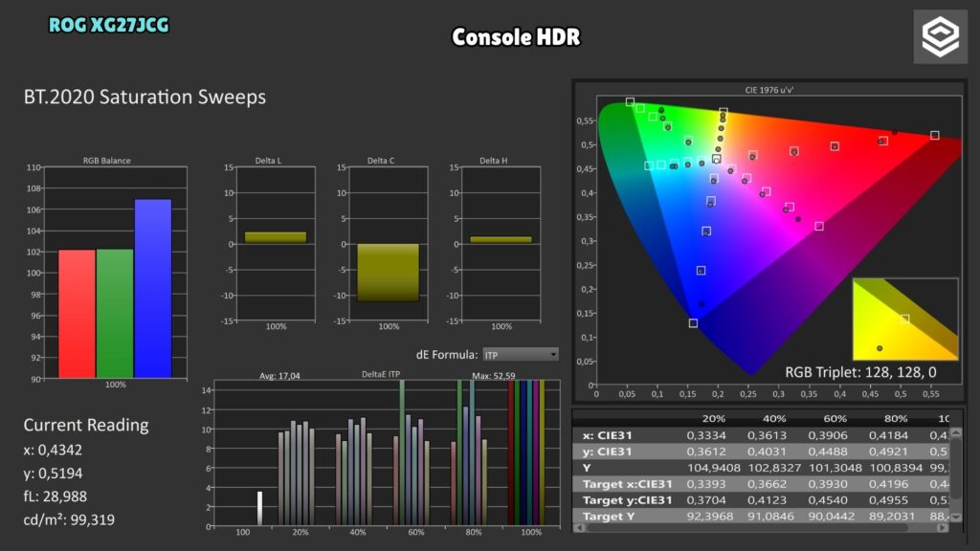Image resolution: width=980 pixels, height=551 pixels.
Task: Click table cell 100,8394
Action: click(896, 468)
